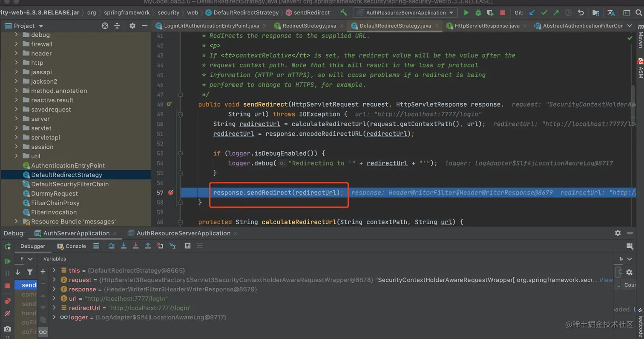Select DefaultSecurityFilterChain in the project tree

tap(69, 184)
